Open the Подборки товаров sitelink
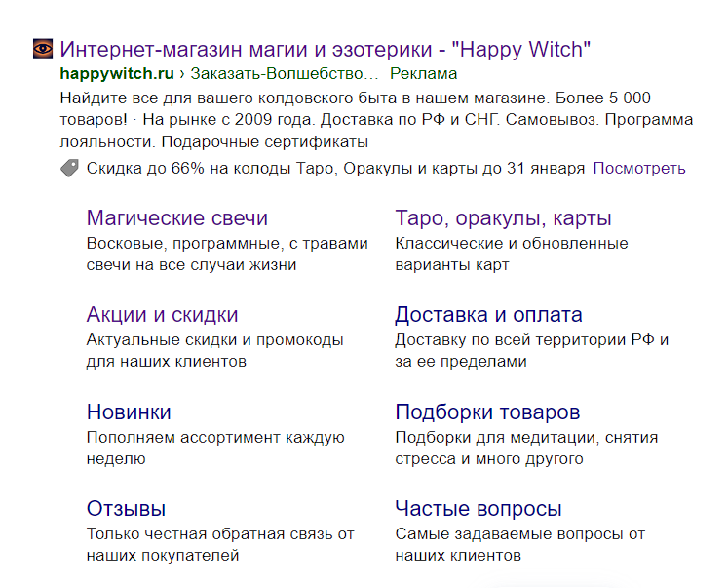 [487, 412]
